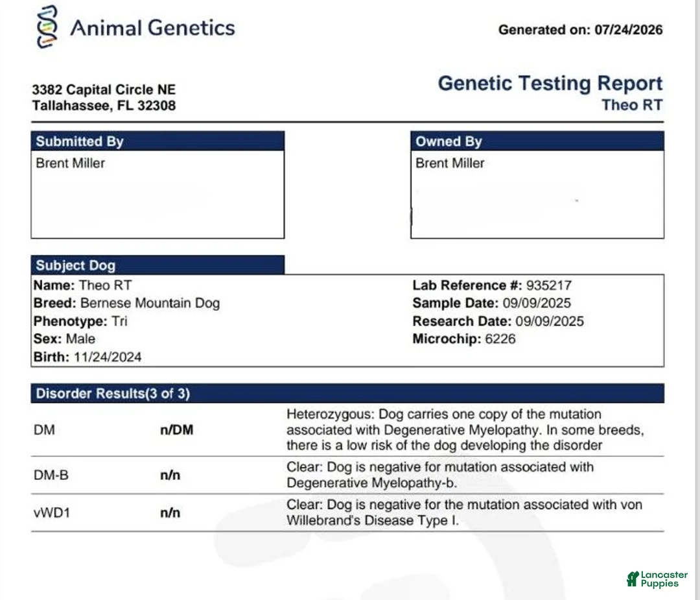Click the Subject Dog section header
Image resolution: width=700 pixels, height=600 pixels.
coord(157,265)
